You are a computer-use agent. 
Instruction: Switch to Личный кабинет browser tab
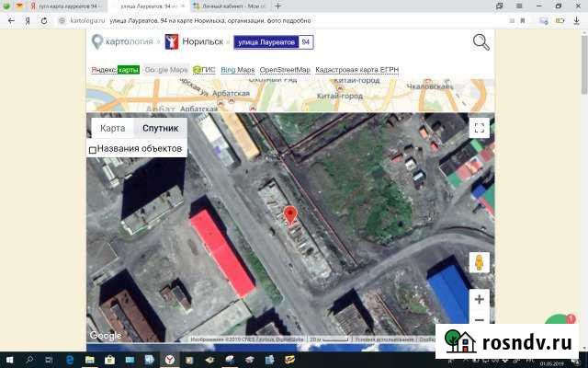(230, 6)
